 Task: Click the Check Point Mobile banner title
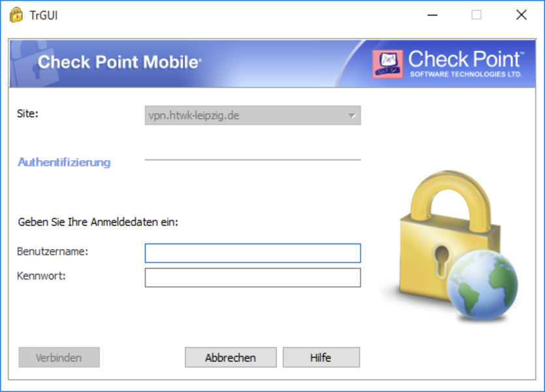[x=120, y=62]
